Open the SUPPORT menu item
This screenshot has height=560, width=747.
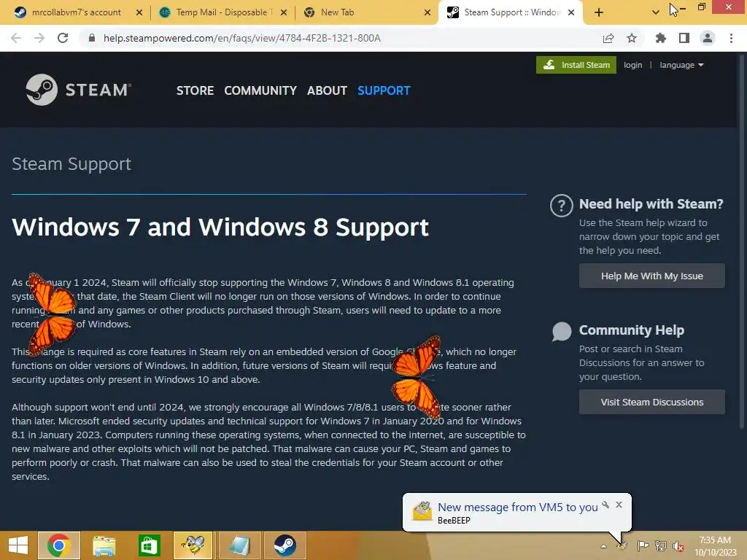[x=384, y=90]
